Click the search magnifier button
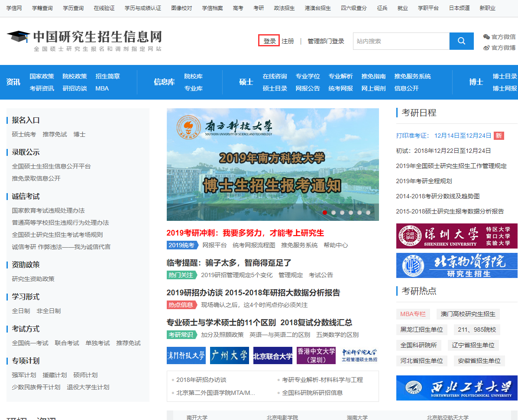 point(461,41)
